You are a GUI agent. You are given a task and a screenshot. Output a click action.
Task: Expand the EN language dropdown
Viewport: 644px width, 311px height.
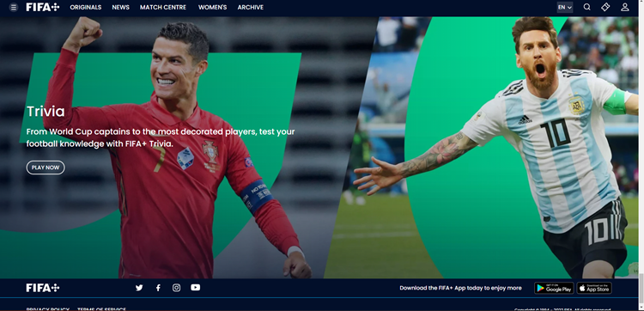click(x=565, y=8)
